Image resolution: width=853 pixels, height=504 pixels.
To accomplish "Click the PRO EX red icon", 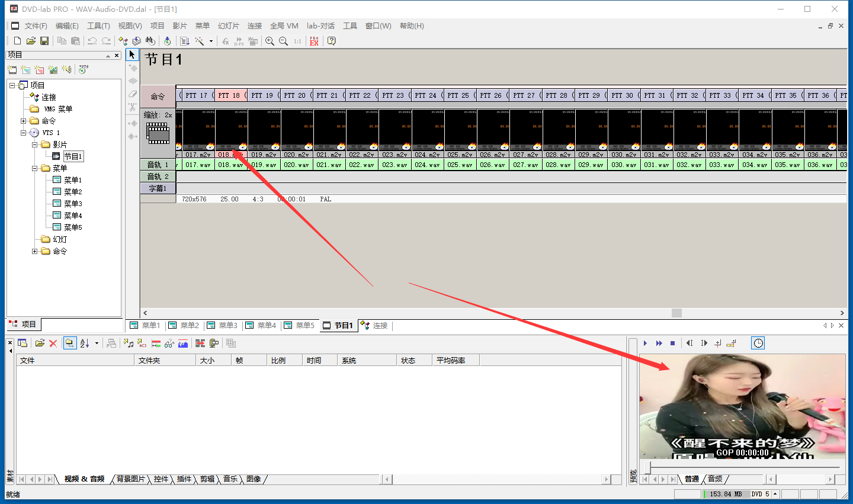I will click(314, 41).
